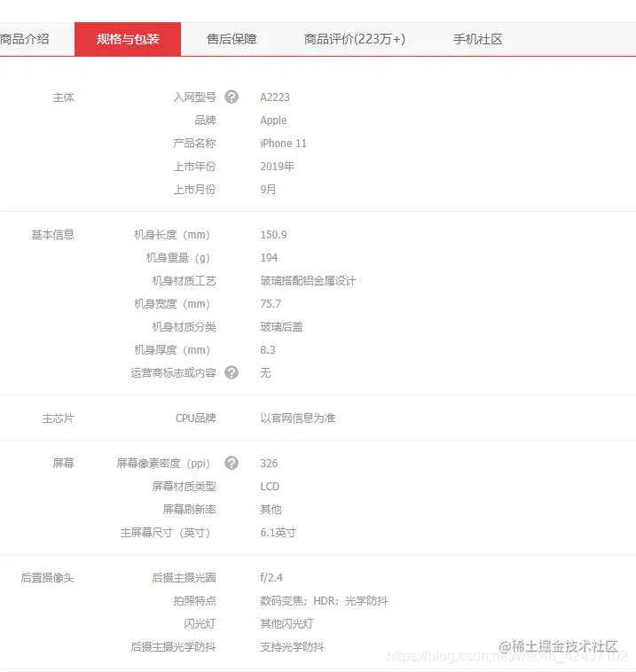Screen dimensions: 636x672
Task: Switch to the 商品介绍 tab
Action: (x=25, y=39)
